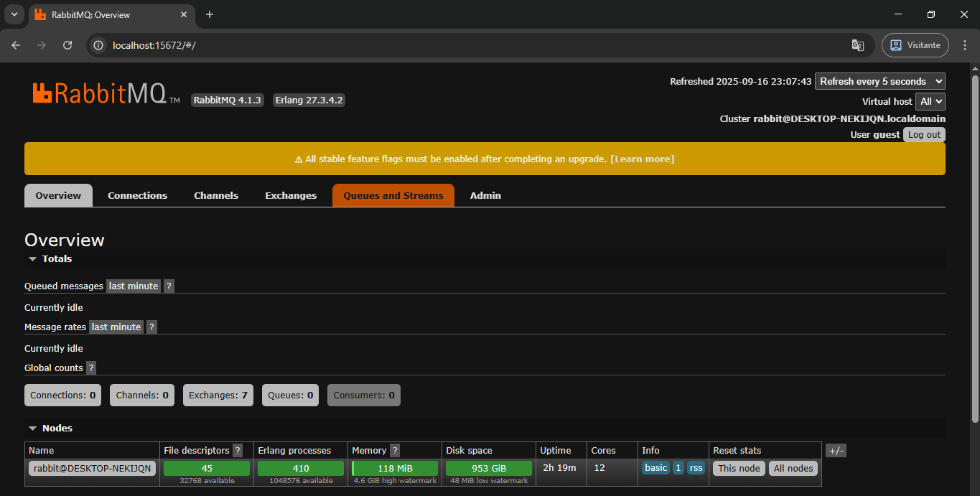
Task: Switch to the Connections tab
Action: click(137, 195)
